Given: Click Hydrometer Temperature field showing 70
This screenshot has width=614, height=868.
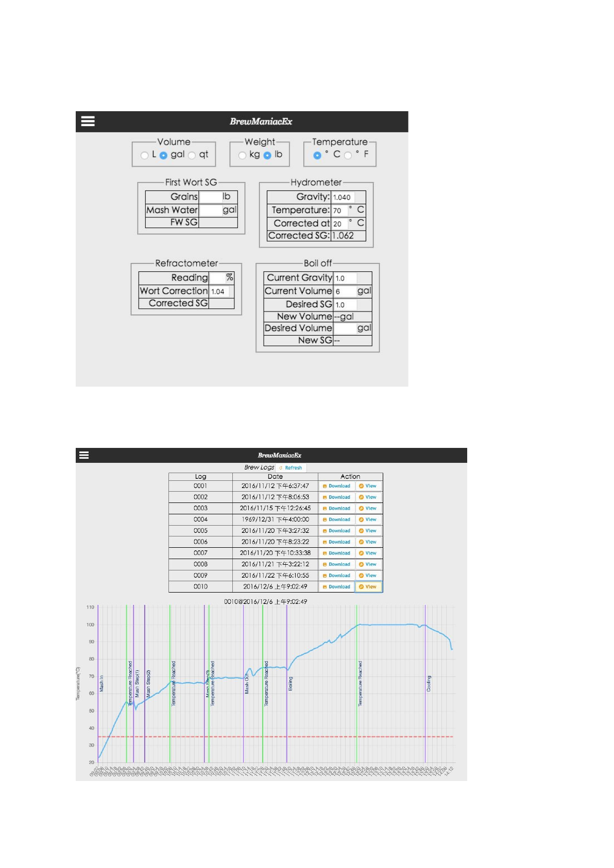Looking at the screenshot, I should pyautogui.click(x=339, y=211).
